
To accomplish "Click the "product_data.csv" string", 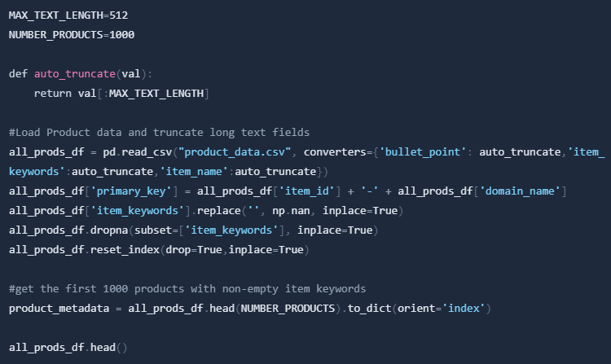I will (x=235, y=151).
